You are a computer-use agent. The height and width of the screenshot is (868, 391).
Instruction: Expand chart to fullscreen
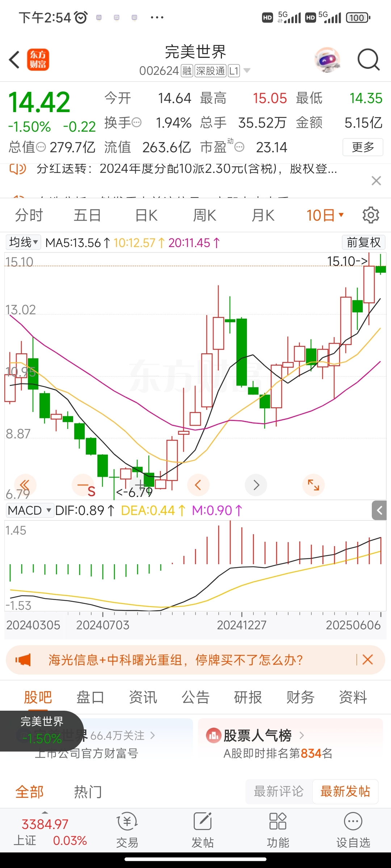pos(313,485)
